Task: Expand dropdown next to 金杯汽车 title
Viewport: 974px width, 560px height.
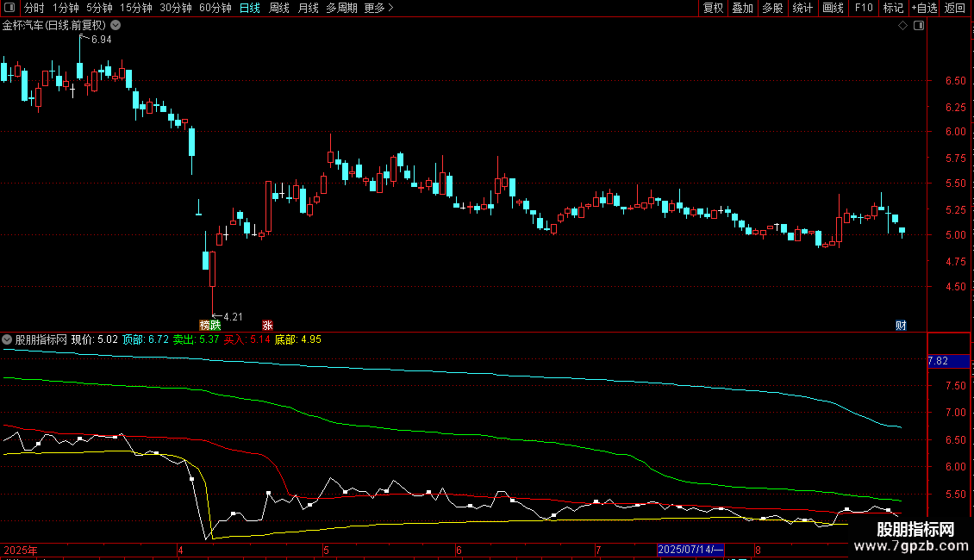Action: point(116,26)
